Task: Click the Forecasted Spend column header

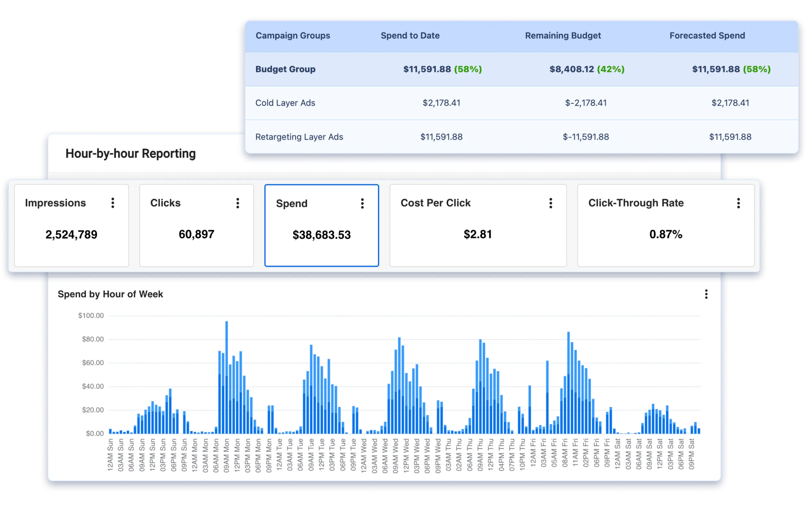Action: coord(707,36)
